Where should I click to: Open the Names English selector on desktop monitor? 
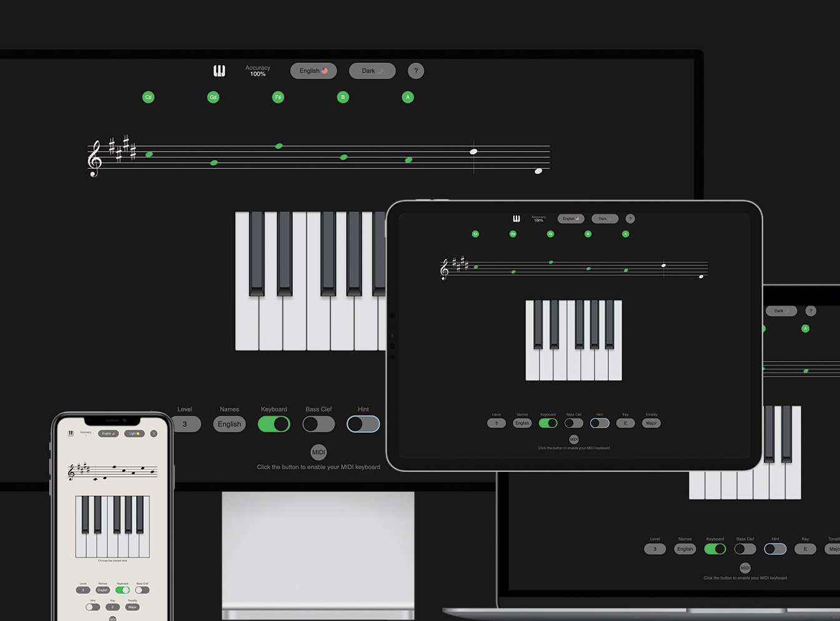point(229,424)
